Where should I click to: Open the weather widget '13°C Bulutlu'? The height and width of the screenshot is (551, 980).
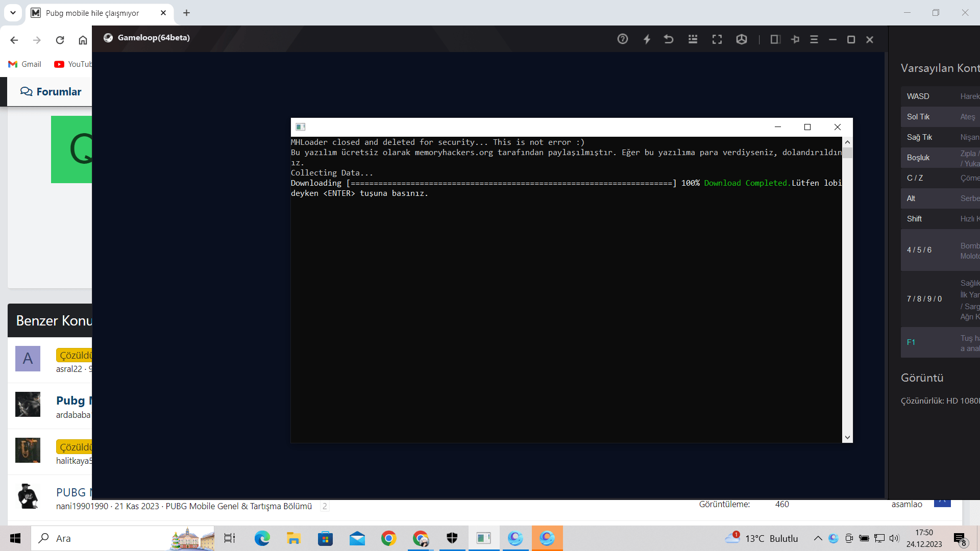tap(762, 538)
